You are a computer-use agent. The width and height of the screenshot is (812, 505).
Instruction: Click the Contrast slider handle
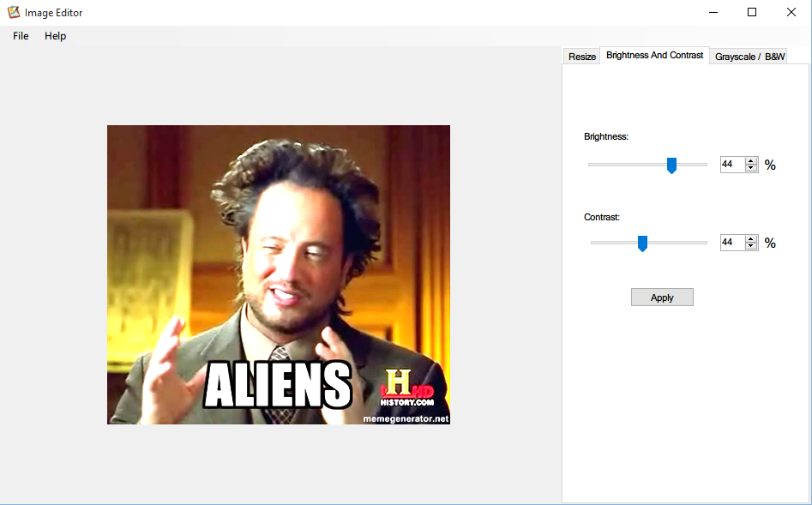coord(643,243)
